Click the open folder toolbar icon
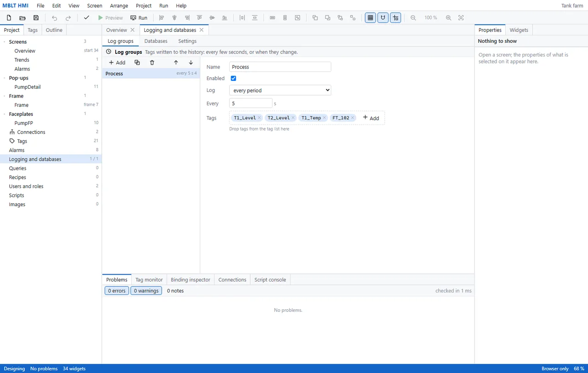 pyautogui.click(x=23, y=18)
